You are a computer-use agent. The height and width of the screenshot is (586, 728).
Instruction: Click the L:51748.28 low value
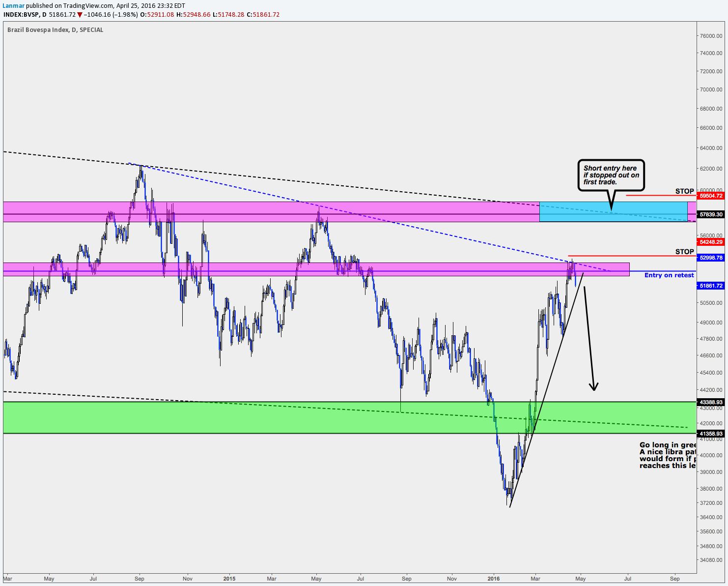(228, 15)
